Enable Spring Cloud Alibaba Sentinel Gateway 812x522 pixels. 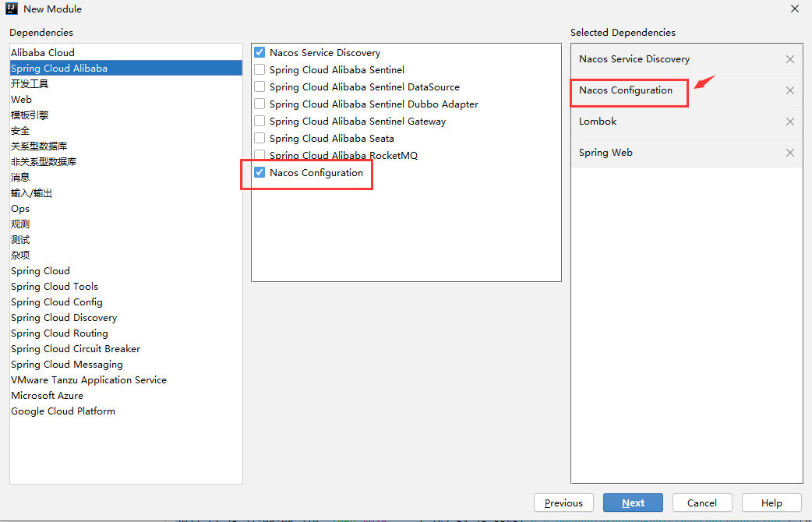(259, 121)
